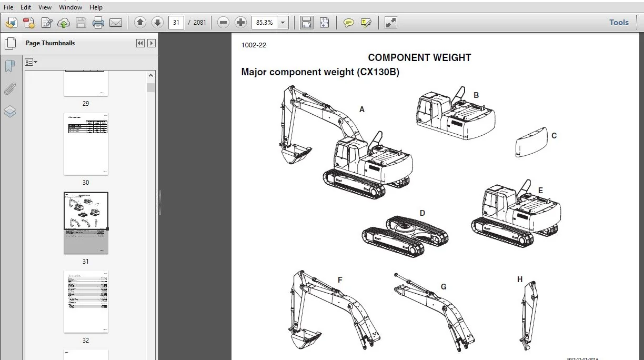Open the Edit menu
The width and height of the screenshot is (644, 360).
(25, 7)
